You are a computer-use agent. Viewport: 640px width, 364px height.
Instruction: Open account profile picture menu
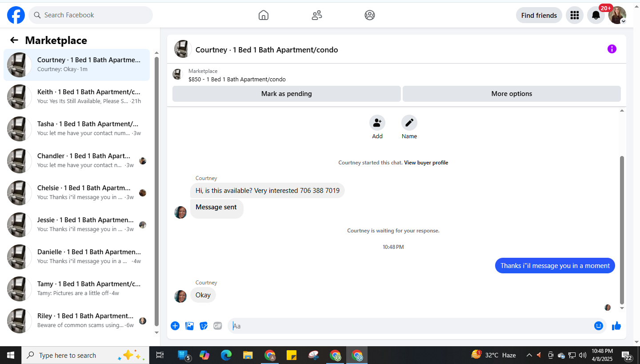click(x=617, y=15)
